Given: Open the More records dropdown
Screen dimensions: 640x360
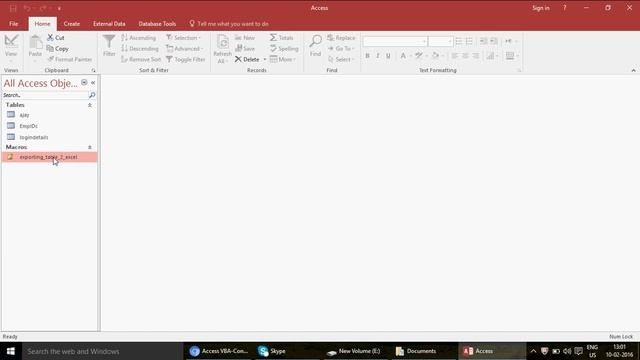Looking at the screenshot, I should [282, 59].
